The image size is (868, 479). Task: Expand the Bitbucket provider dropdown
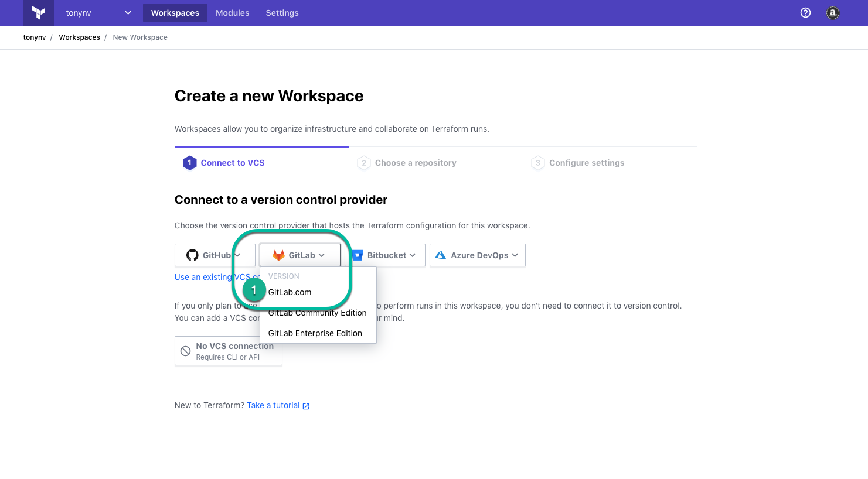coord(385,255)
